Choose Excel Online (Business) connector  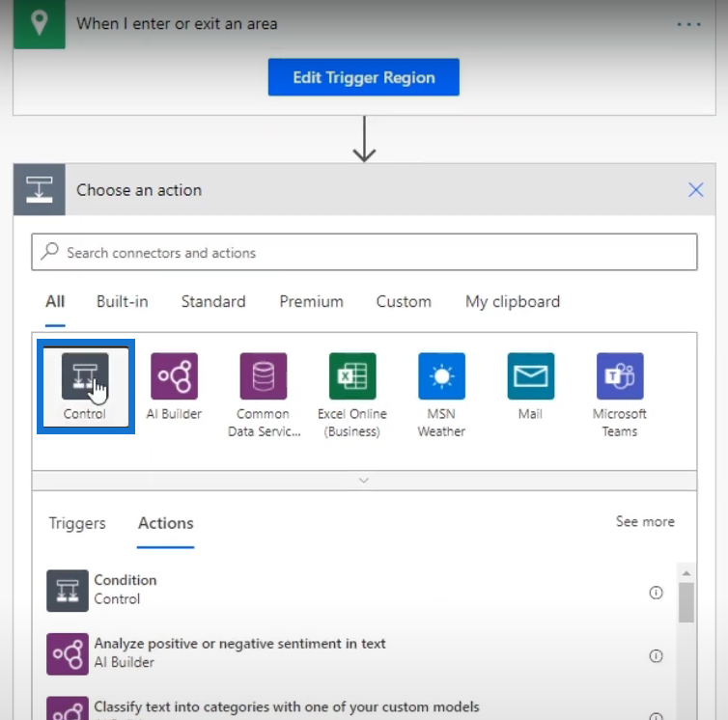point(352,395)
